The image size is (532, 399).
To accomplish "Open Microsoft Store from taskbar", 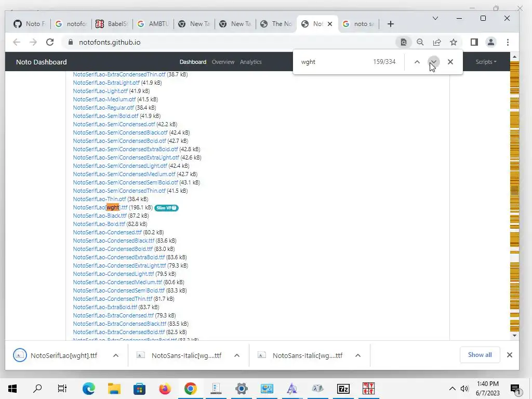I will point(139,389).
